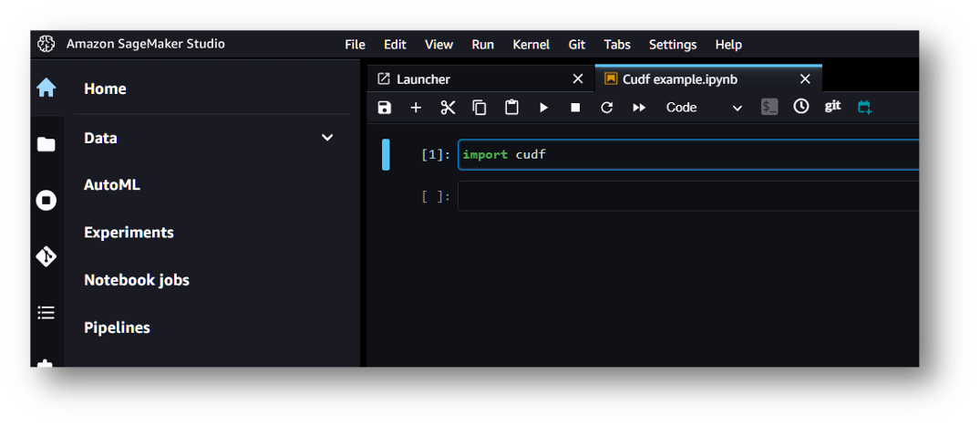Viewport: 980px width, 427px height.
Task: Switch to the Launcher tab
Action: pos(481,78)
